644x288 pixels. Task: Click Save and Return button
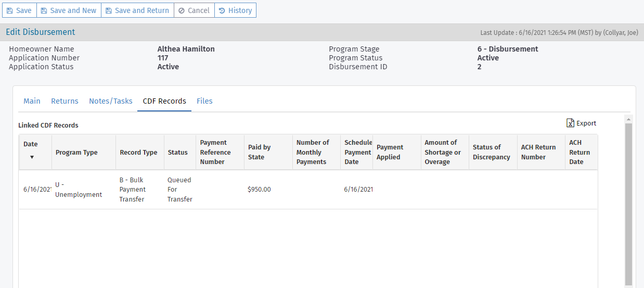tap(137, 10)
